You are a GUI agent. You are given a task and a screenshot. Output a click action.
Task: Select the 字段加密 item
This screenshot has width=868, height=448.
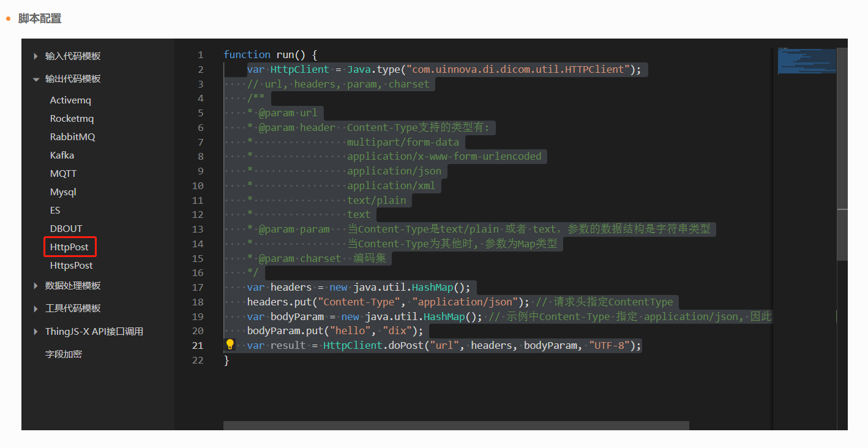(x=64, y=354)
